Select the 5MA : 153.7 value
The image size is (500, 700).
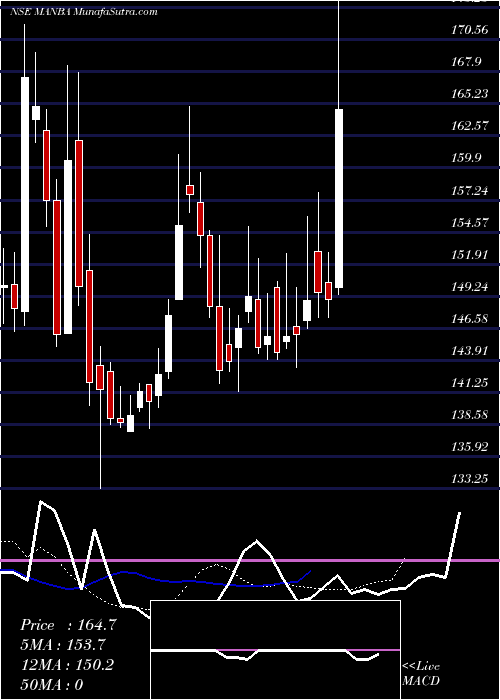(63, 645)
